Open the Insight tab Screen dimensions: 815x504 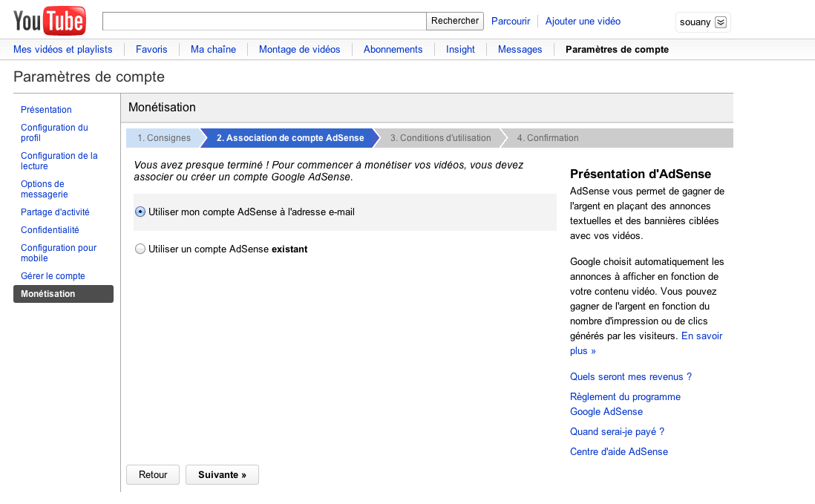[460, 49]
